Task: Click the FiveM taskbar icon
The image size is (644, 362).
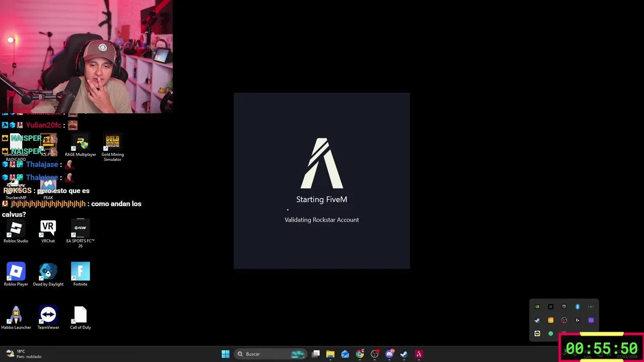Action: click(418, 354)
